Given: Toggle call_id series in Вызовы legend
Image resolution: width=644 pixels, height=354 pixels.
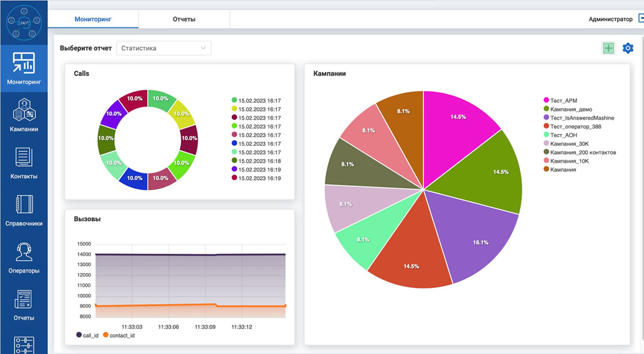Looking at the screenshot, I should click(x=87, y=335).
